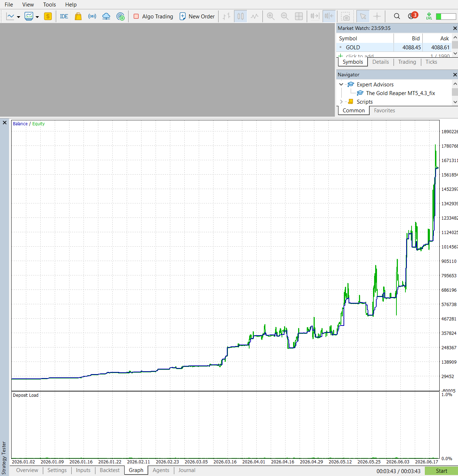
Task: Close the Navigator panel
Action: coord(455,75)
